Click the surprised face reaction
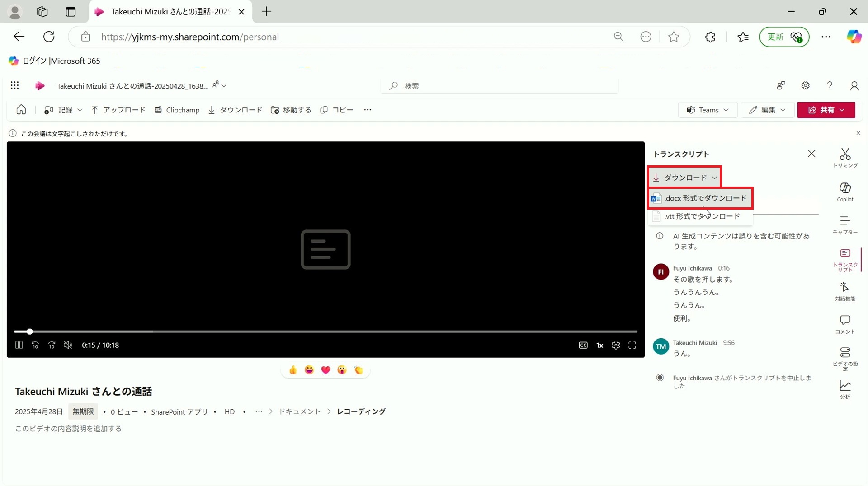The height and width of the screenshot is (486, 868). tap(342, 370)
